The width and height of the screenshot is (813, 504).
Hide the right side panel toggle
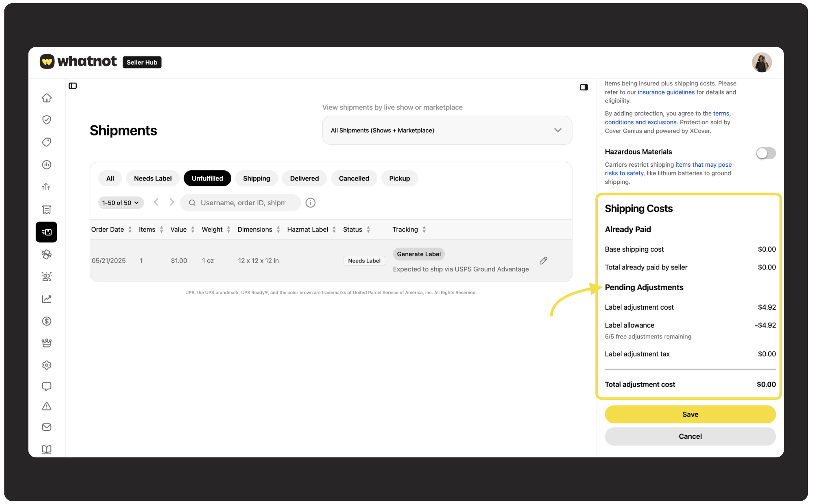pos(584,87)
